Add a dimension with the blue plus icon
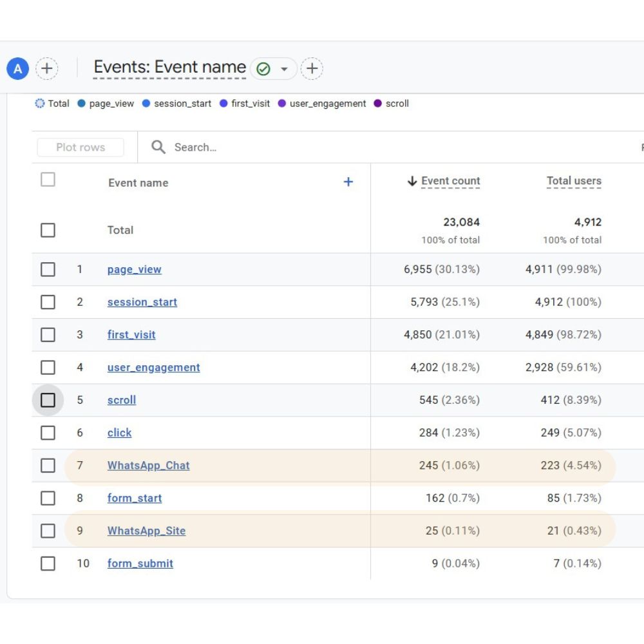The height and width of the screenshot is (644, 644). point(348,182)
